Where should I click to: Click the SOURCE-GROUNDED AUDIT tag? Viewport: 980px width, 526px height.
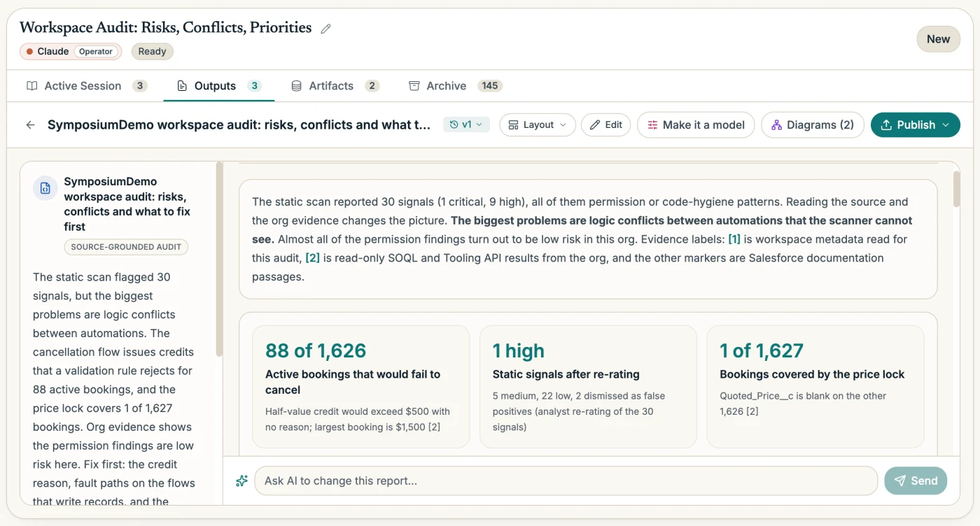pyautogui.click(x=126, y=247)
